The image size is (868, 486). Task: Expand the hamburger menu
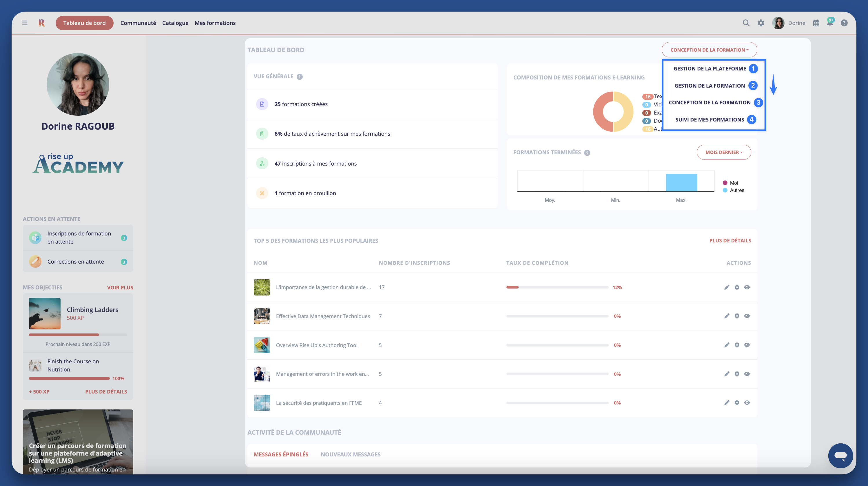point(24,23)
